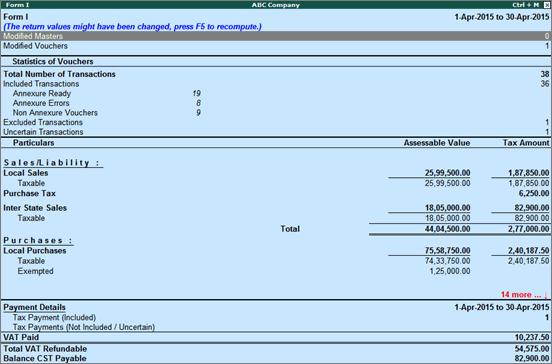Viewport: 552px width, 364px height.
Task: Select Non Annexure Vouchers entry
Action: [x=55, y=113]
